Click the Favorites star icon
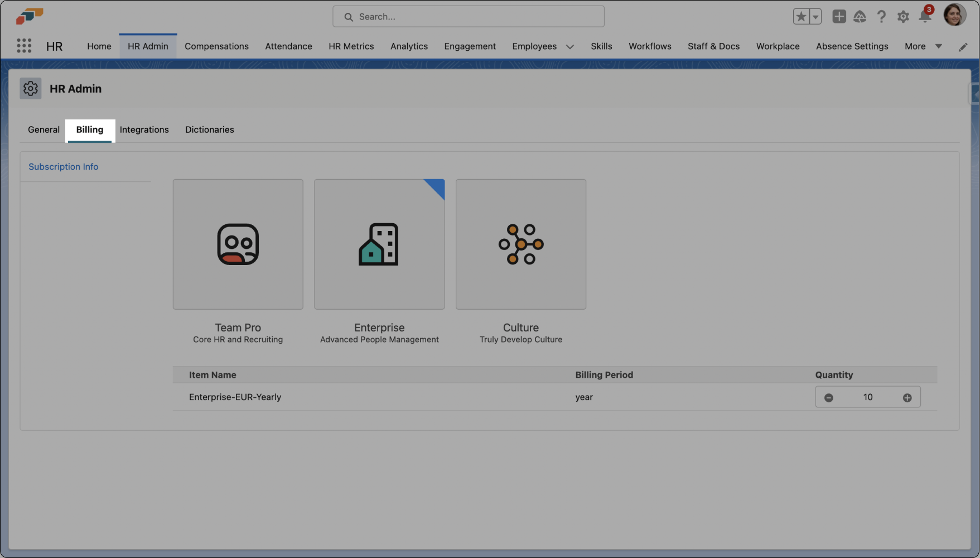 point(801,17)
